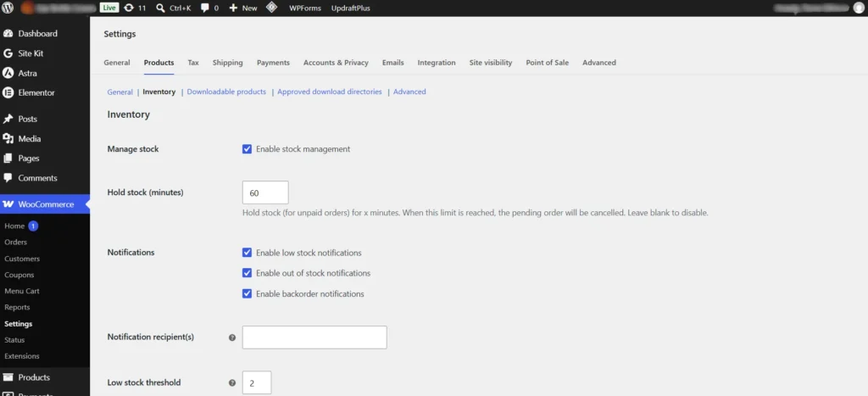Open the Site visibility tab
Image resolution: width=868 pixels, height=396 pixels.
491,63
